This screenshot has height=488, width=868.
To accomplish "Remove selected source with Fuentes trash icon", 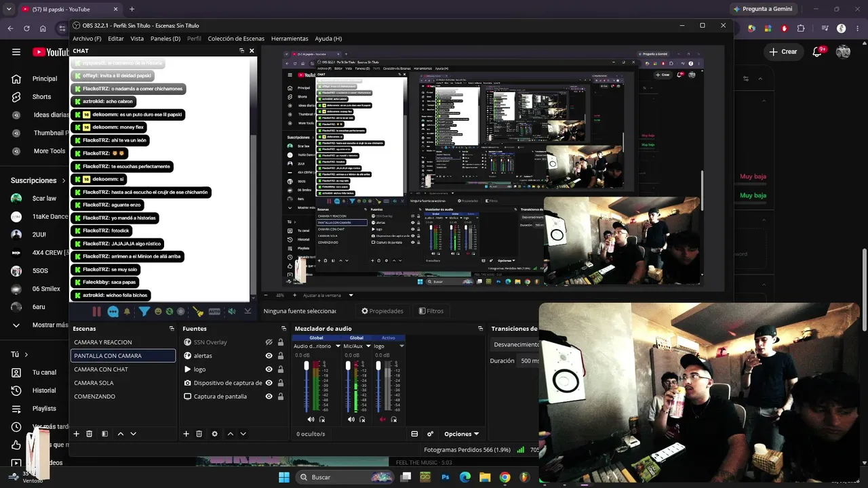I will click(x=199, y=434).
